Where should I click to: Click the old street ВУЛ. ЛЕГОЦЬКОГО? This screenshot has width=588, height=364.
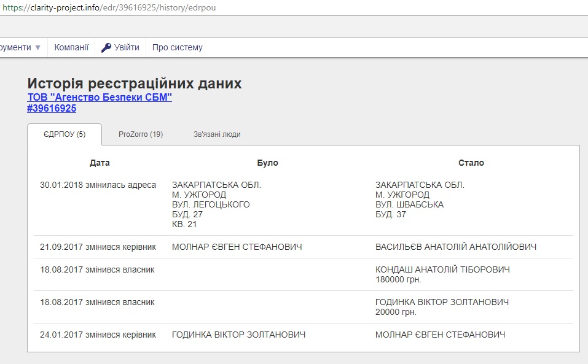211,204
